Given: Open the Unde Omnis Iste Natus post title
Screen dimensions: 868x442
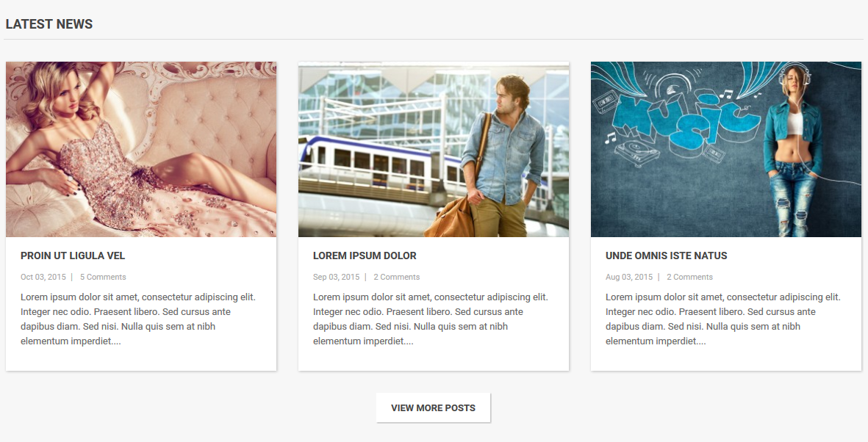Looking at the screenshot, I should 666,256.
